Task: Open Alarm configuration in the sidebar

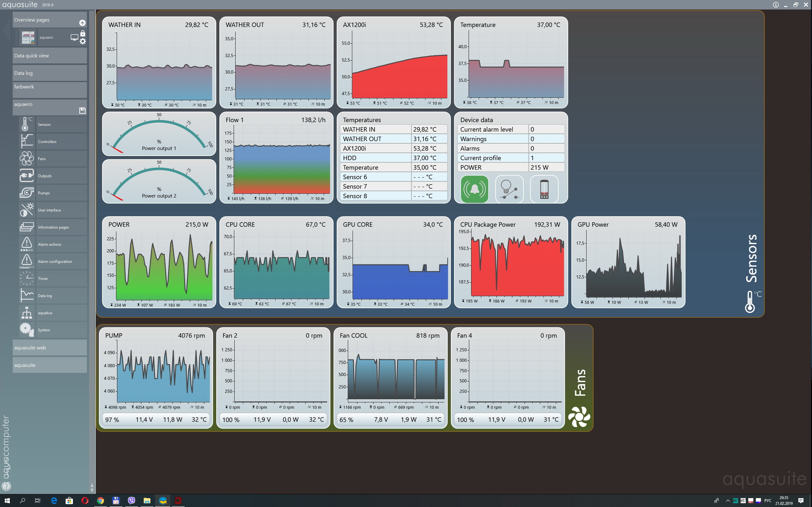Action: pos(55,262)
